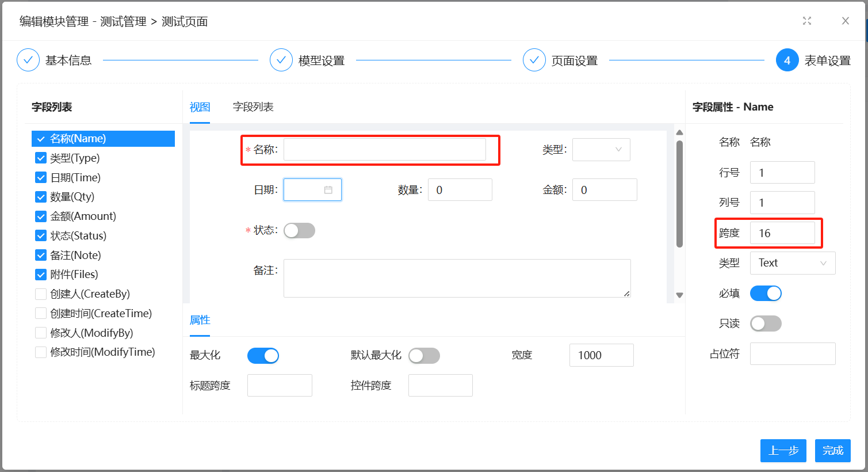Screen dimensions: 868x472
Task: Open the calendar icon in 日期 field
Action: [328, 190]
